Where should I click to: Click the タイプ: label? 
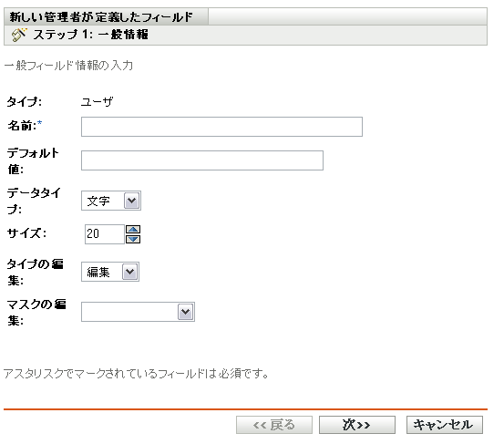tap(25, 102)
